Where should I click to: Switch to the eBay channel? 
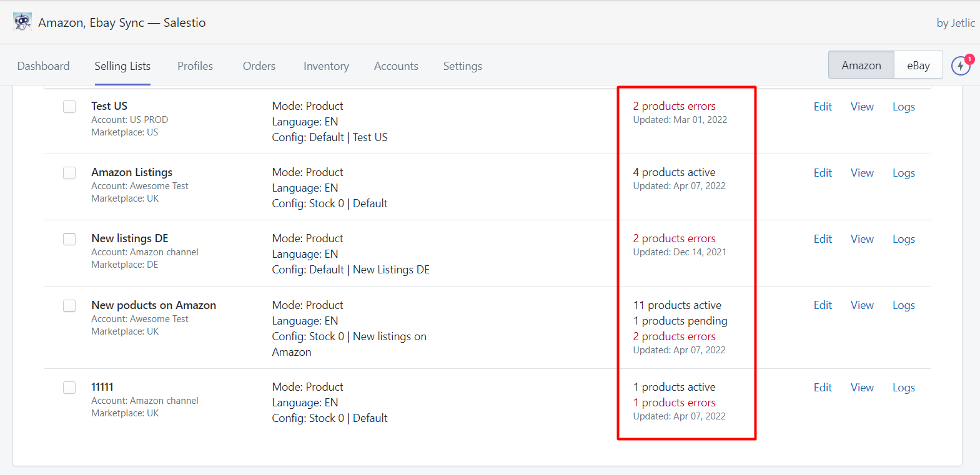[918, 65]
